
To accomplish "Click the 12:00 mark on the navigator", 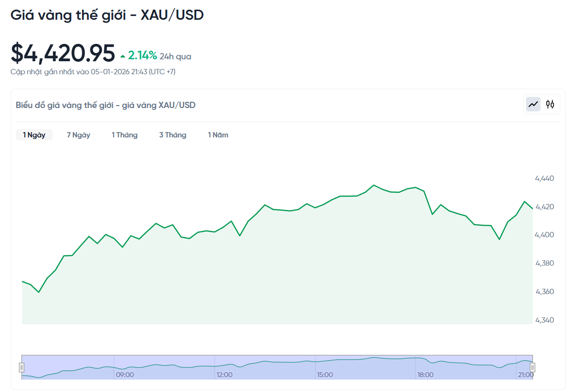I will pos(224,375).
